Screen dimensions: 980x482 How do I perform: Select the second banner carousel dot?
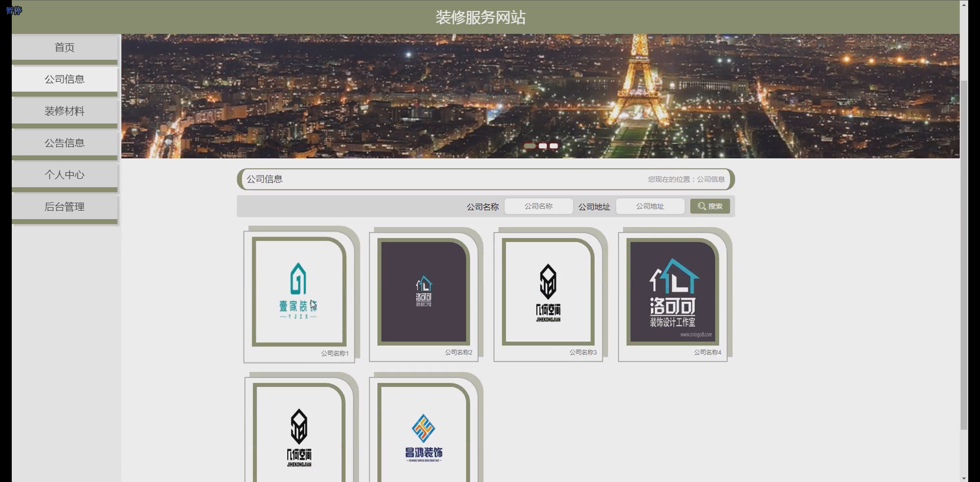pyautogui.click(x=543, y=146)
